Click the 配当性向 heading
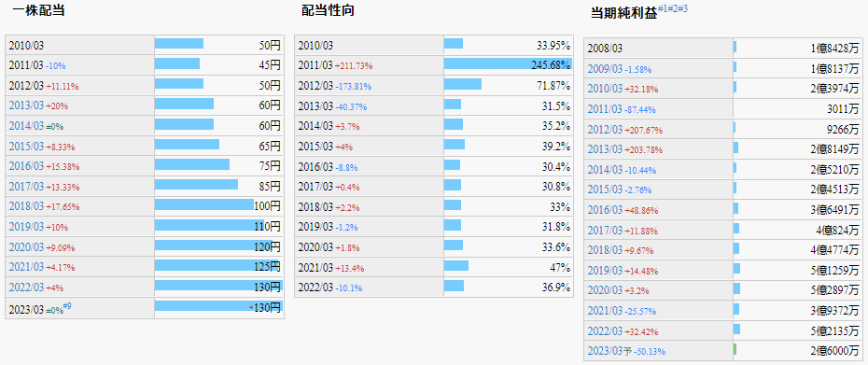Screen dimensions: 868x365 pyautogui.click(x=329, y=10)
